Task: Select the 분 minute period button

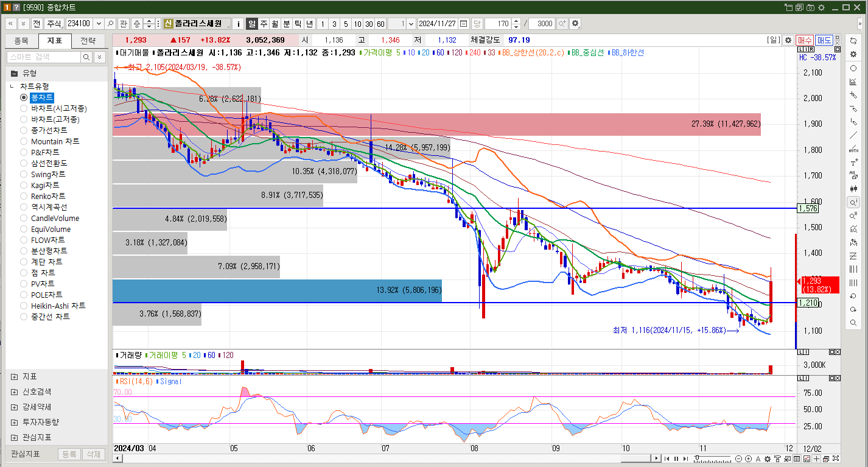Action: [286, 24]
